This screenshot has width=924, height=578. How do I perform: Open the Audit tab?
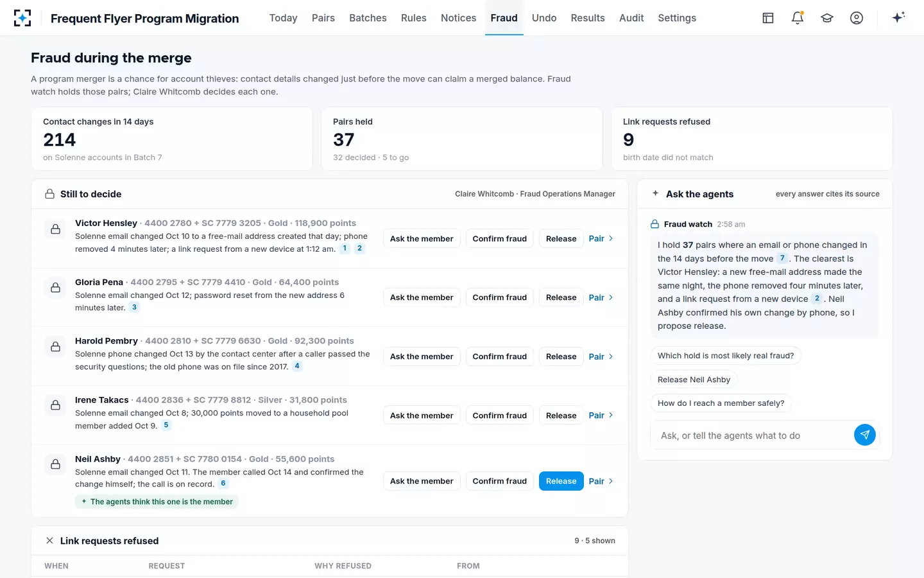(x=631, y=18)
